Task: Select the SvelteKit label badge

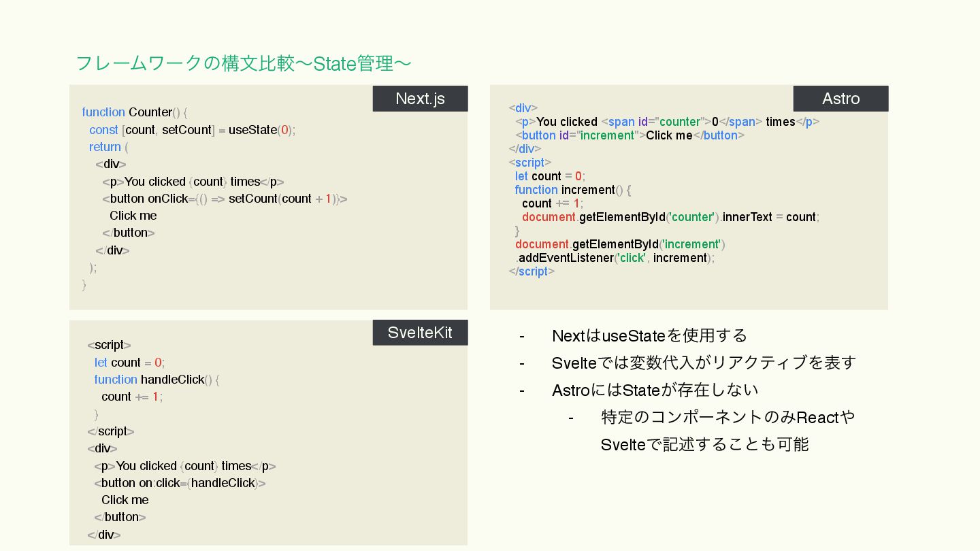Action: pos(420,333)
